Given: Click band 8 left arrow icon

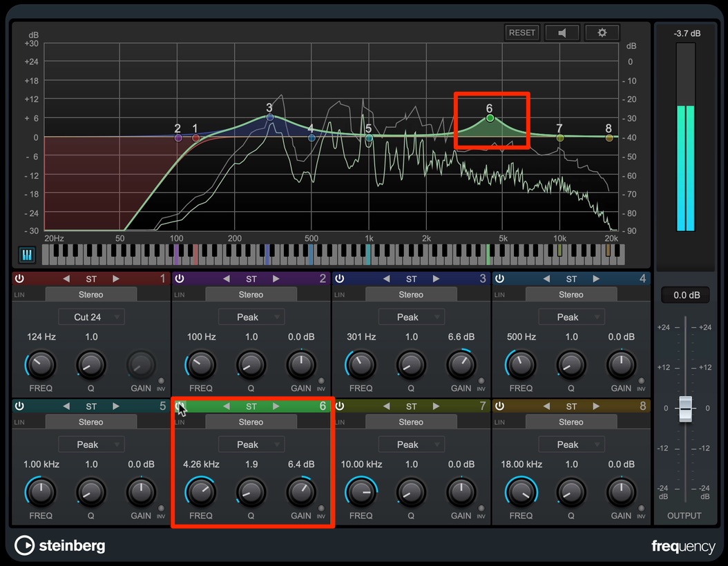Looking at the screenshot, I should pos(546,407).
